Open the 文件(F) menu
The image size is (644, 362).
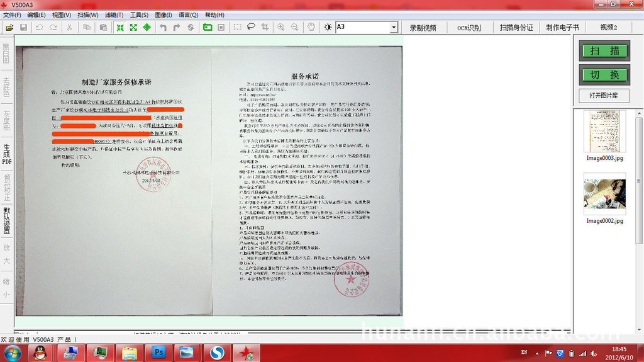[12, 15]
